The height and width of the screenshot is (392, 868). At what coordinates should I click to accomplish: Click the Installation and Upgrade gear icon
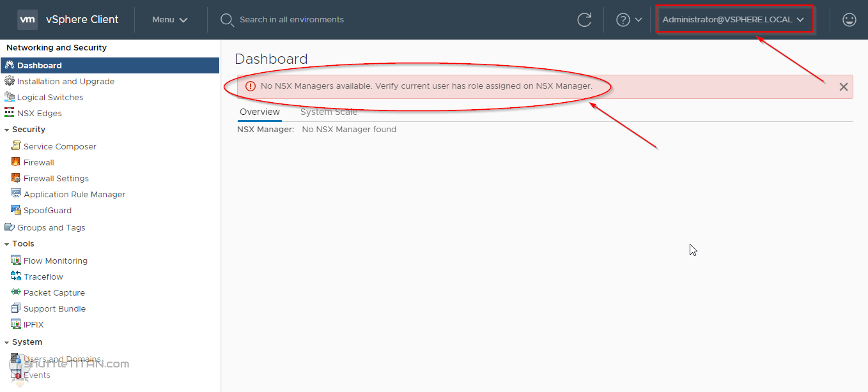10,81
